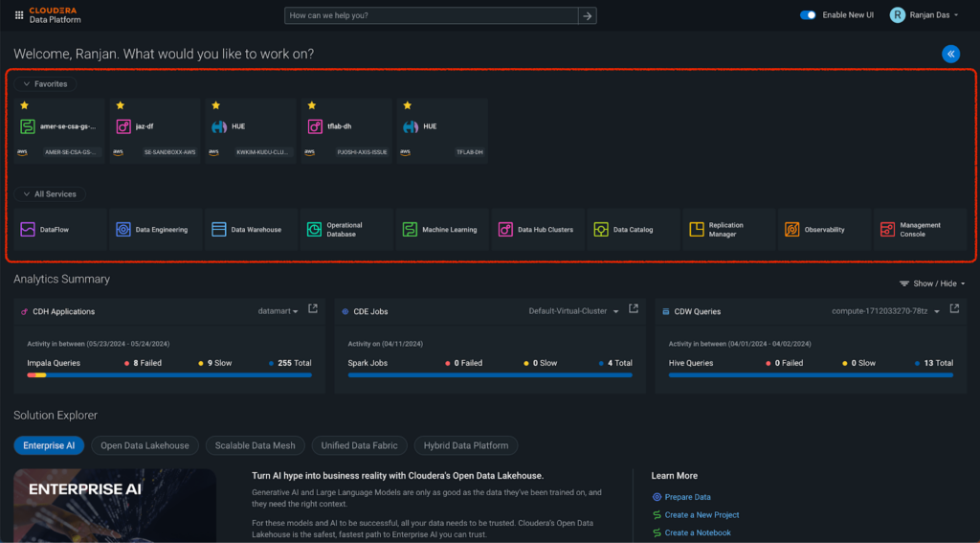Click the Prepare Data link
Screen dimensions: 980x543
687,497
